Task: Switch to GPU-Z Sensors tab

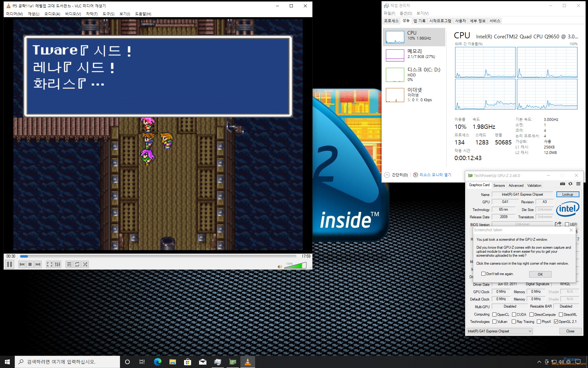Action: [499, 186]
